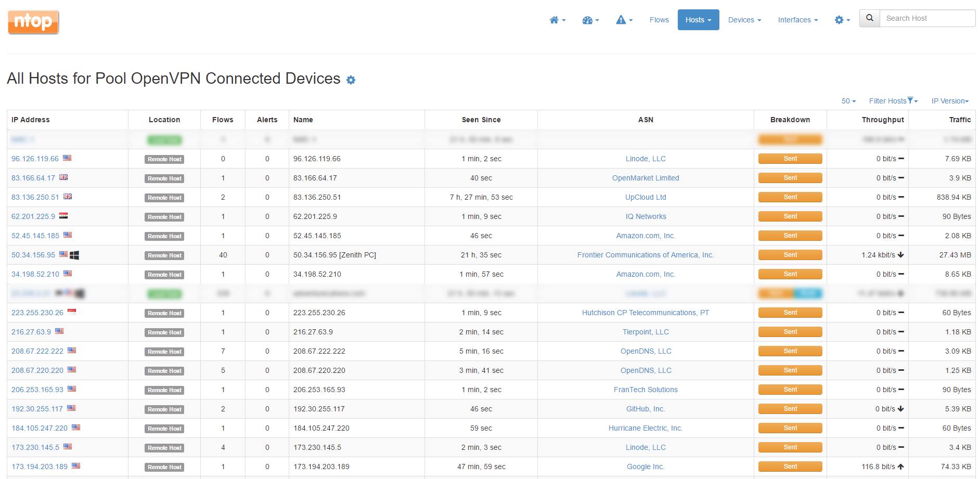This screenshot has width=980, height=479.
Task: Open the Devices menu
Action: point(743,20)
